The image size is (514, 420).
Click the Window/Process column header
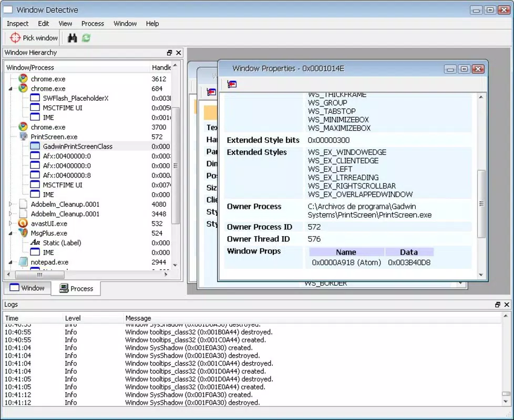(77, 67)
